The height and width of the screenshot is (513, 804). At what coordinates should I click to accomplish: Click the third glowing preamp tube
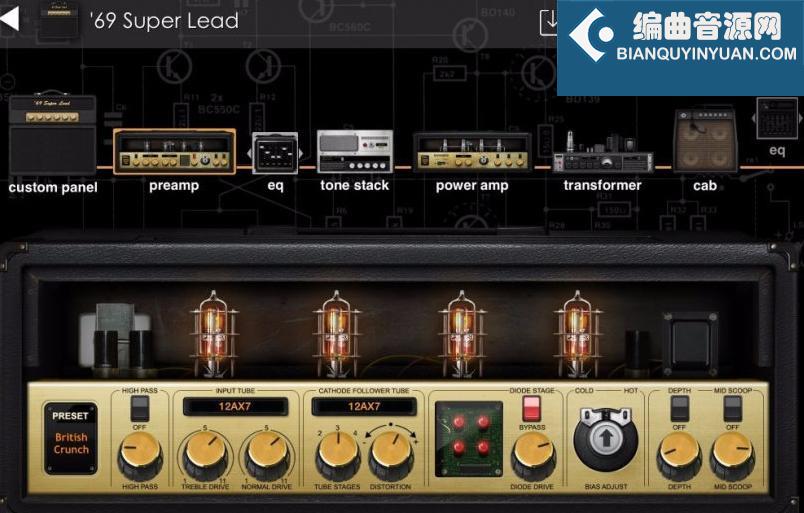[461, 333]
